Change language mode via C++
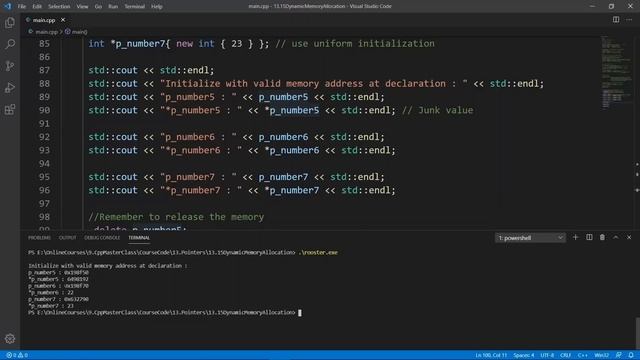Viewport: 640px width, 360px height. click(582, 355)
